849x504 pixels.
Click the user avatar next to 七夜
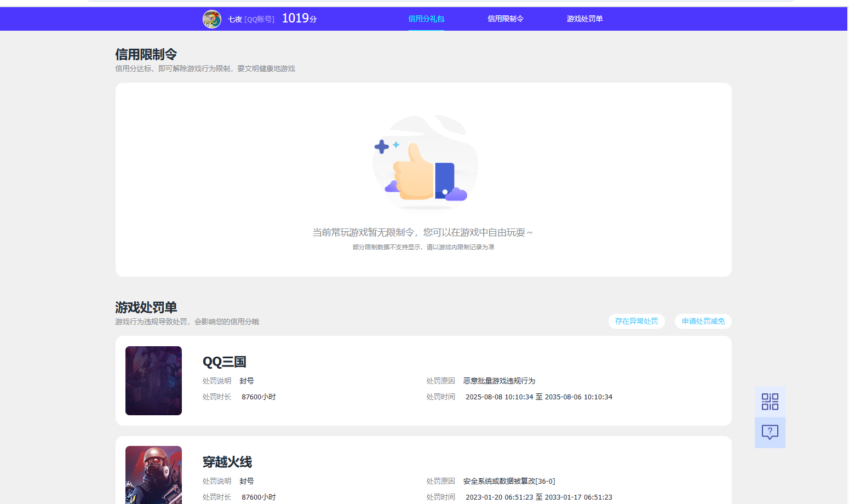point(212,19)
